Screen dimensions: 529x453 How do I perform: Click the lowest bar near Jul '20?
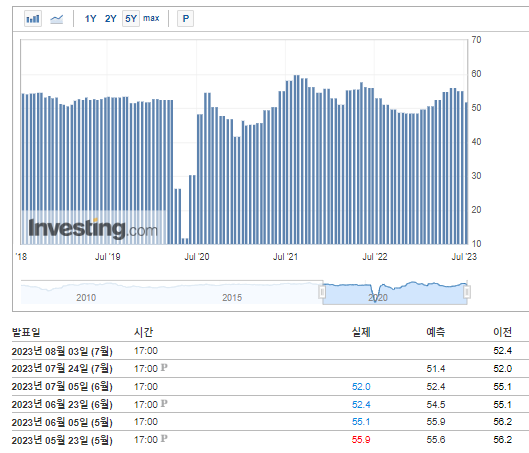point(185,241)
